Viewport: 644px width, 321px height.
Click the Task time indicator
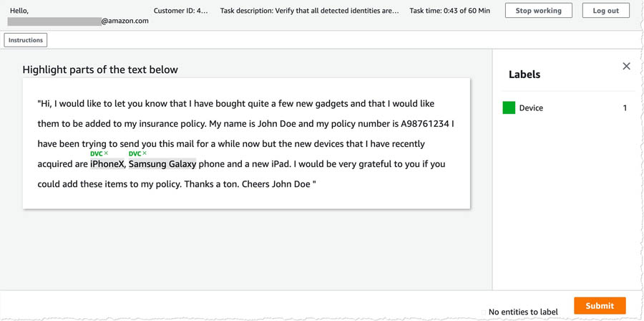pos(450,11)
